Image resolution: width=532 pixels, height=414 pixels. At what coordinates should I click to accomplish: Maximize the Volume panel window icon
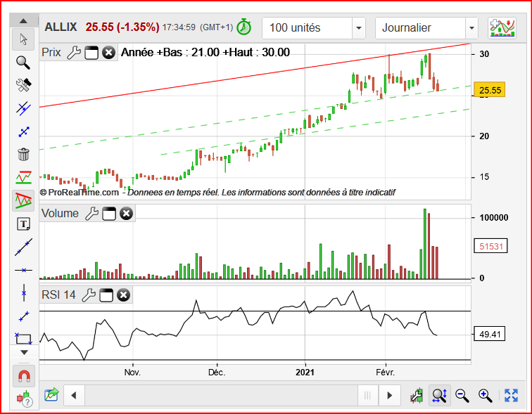point(109,214)
